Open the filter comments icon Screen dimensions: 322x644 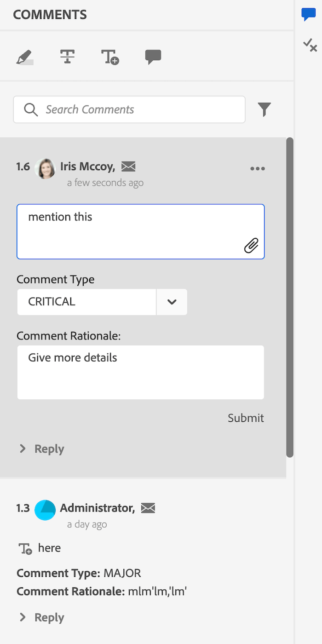click(x=264, y=109)
